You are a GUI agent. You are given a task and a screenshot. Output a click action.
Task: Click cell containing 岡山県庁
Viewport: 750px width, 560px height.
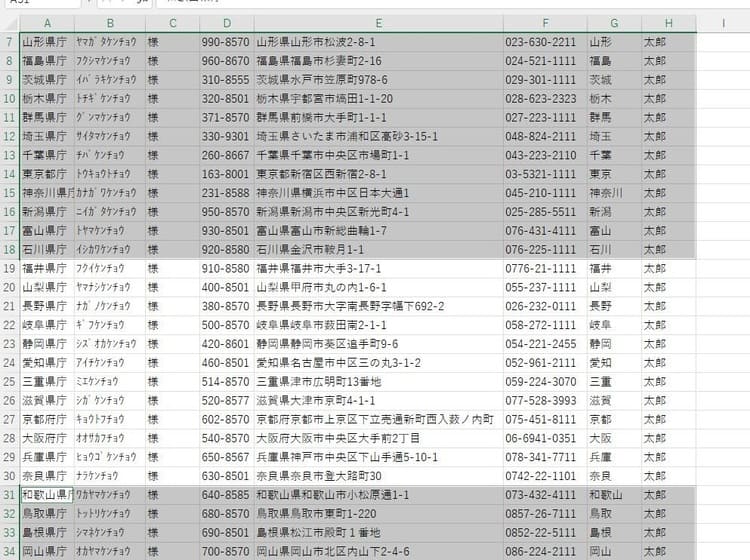pyautogui.click(x=47, y=551)
